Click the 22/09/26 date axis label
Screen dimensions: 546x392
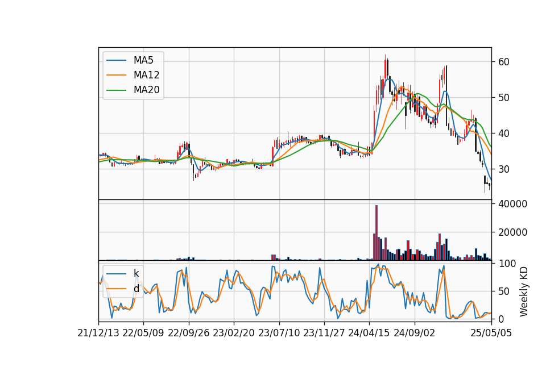click(189, 333)
